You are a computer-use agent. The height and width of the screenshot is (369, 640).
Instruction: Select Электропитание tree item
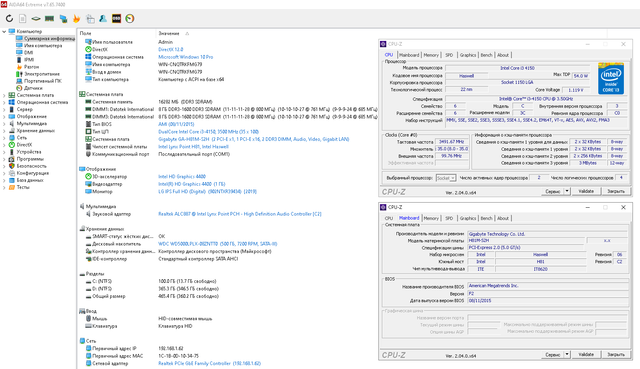(42, 74)
